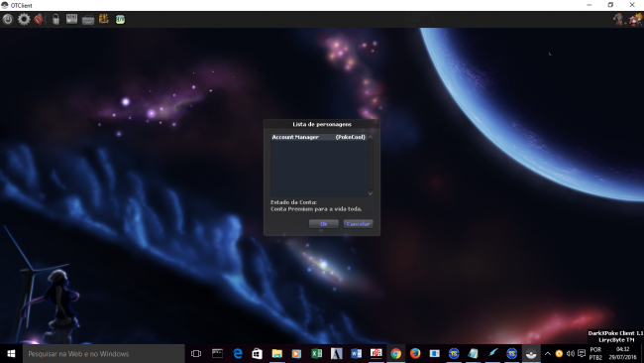Click the orange exclamation icon in toolbar
This screenshot has width=644, height=363.
pyautogui.click(x=103, y=19)
